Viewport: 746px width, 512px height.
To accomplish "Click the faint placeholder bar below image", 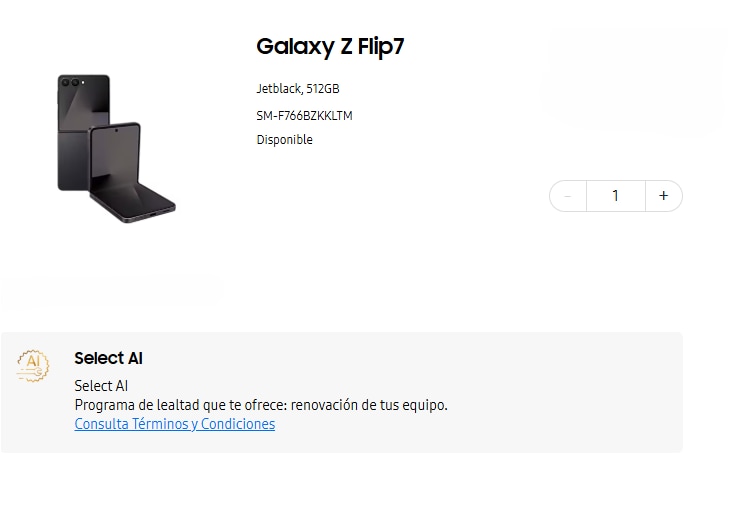I will pos(112,290).
